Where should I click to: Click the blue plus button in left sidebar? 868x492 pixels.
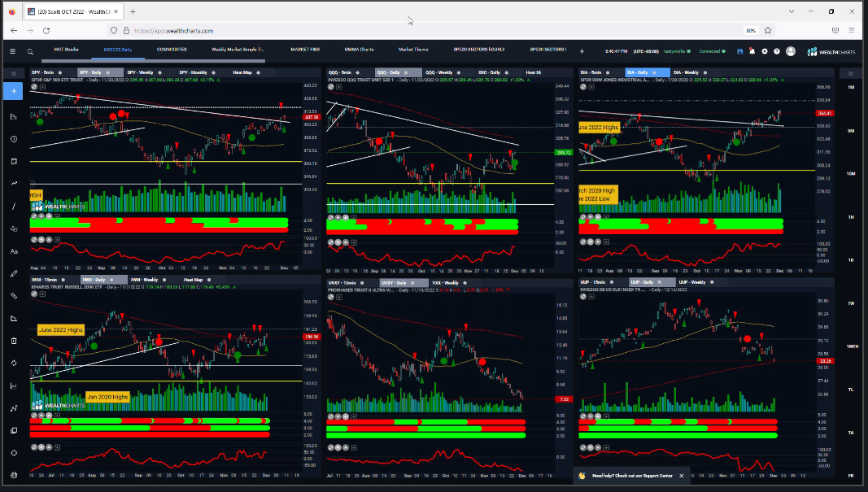(x=14, y=91)
